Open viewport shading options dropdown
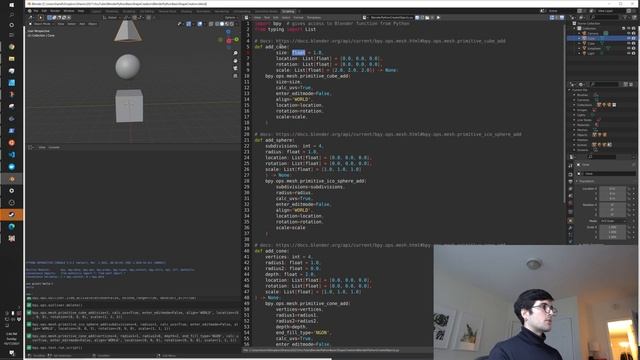Viewport: 640px width, 360px height. coord(237,24)
